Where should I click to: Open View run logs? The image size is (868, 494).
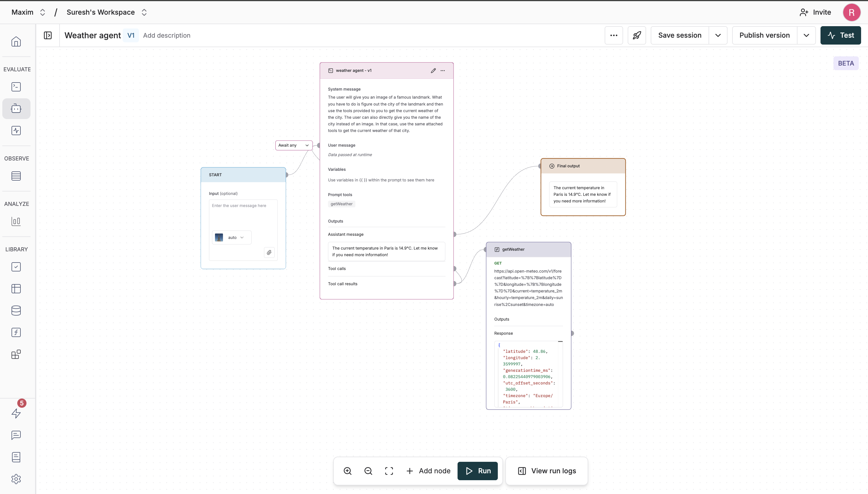[x=546, y=471]
